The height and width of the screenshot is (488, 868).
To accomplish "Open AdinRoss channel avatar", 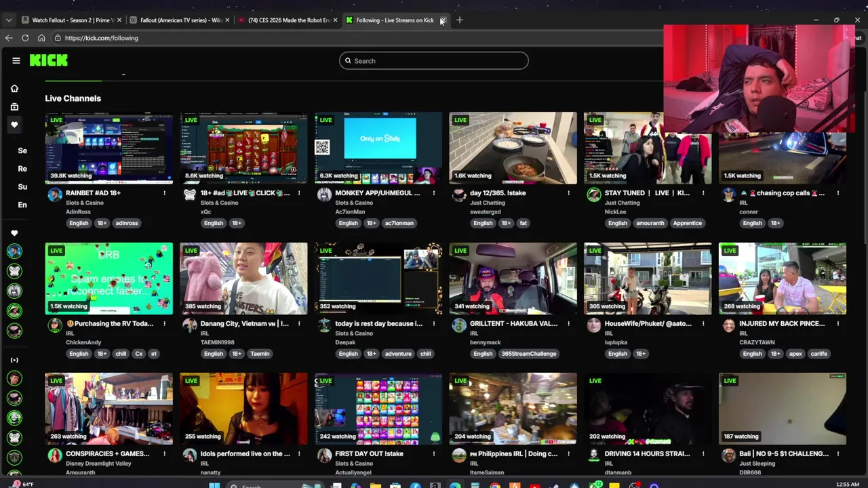I will pyautogui.click(x=55, y=195).
